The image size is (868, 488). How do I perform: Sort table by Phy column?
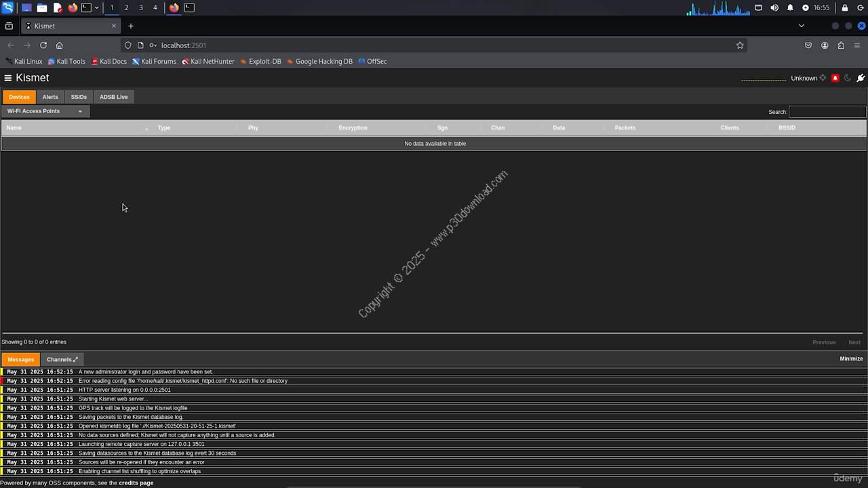tap(288, 127)
